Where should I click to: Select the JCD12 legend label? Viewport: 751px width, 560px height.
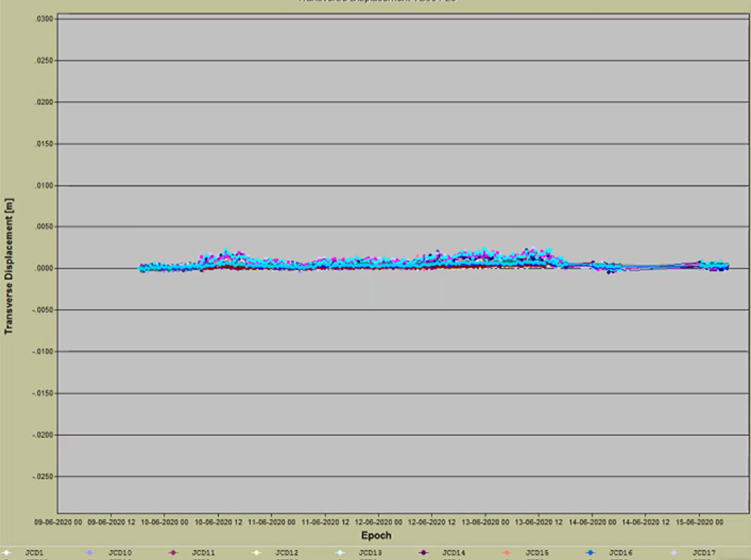coord(287,553)
